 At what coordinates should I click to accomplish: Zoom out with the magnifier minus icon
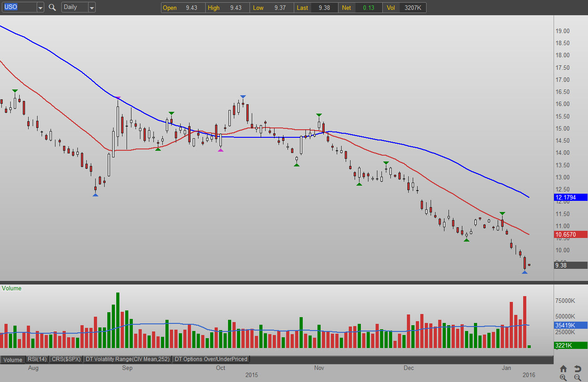(x=577, y=378)
